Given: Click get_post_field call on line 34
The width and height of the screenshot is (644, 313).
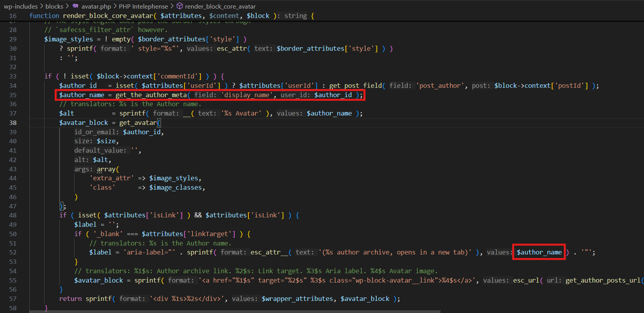Looking at the screenshot, I should coord(356,85).
